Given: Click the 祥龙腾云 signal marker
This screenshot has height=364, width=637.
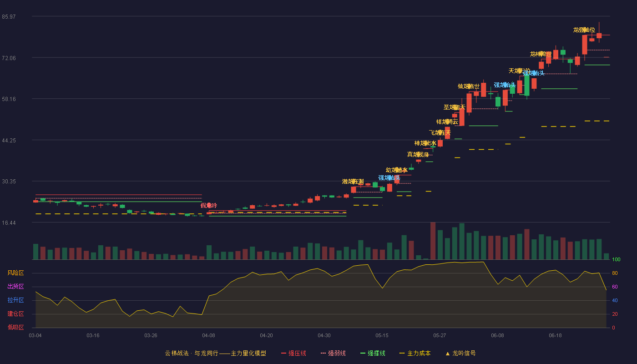Looking at the screenshot, I should 447,122.
